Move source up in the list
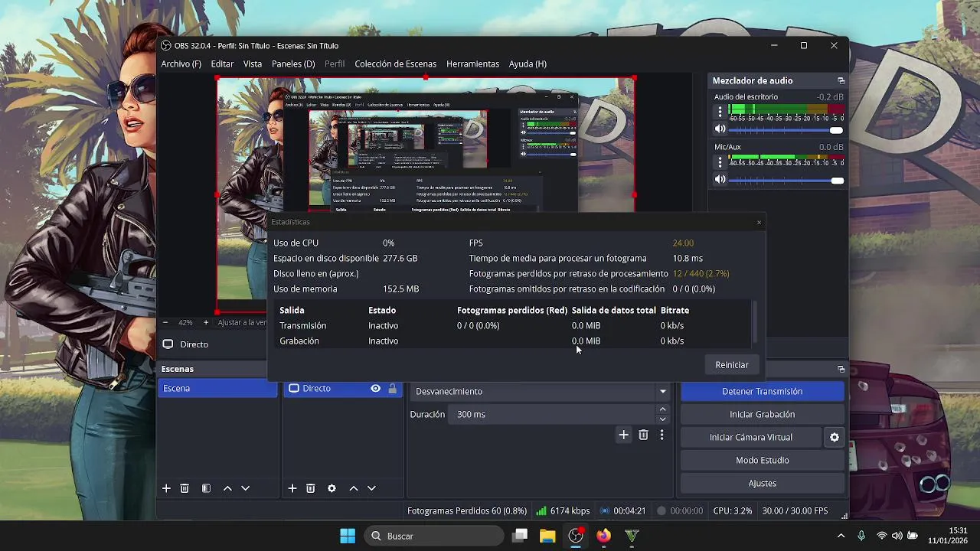The height and width of the screenshot is (551, 980). click(353, 488)
